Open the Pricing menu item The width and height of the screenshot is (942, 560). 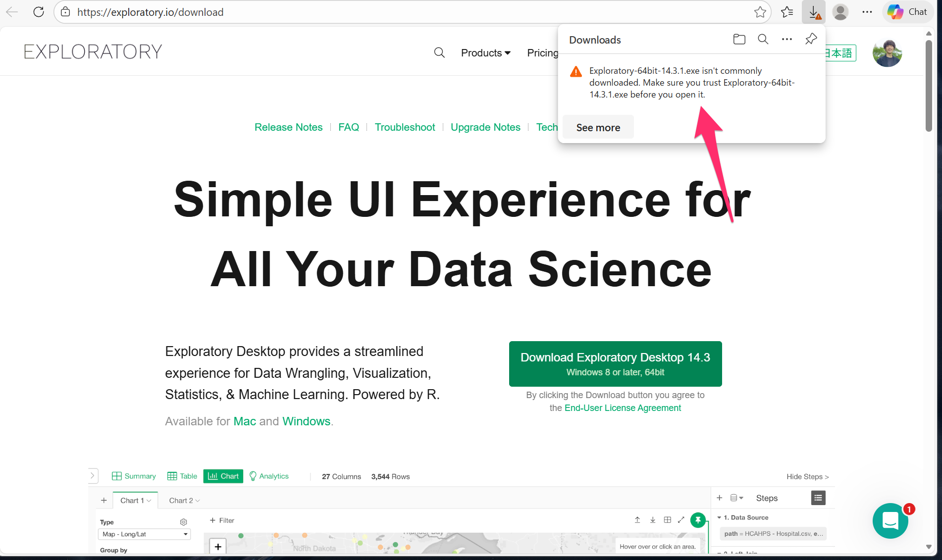pos(542,53)
